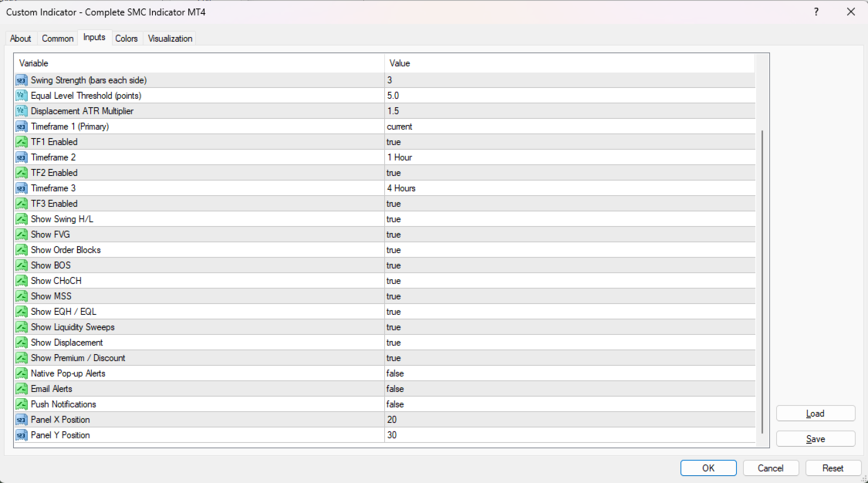
Task: Open the Visualization tab
Action: tap(170, 39)
